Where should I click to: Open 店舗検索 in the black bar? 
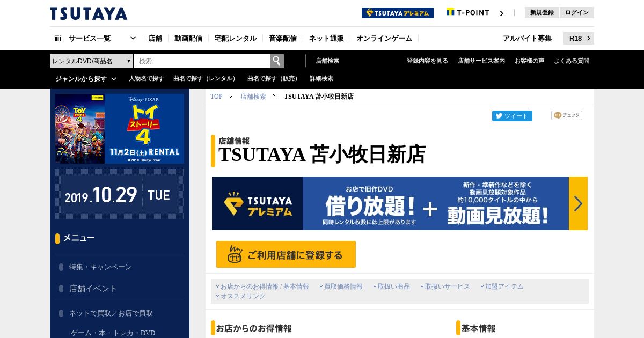click(327, 61)
